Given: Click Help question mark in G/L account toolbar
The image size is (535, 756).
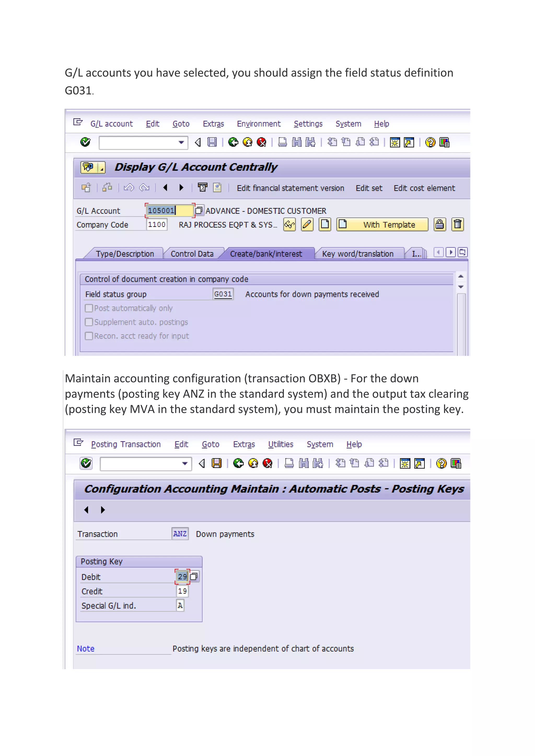Looking at the screenshot, I should pos(430,142).
